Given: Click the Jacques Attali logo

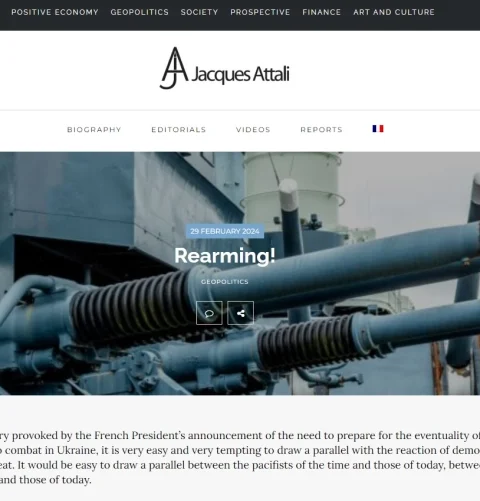Looking at the screenshot, I should point(224,68).
